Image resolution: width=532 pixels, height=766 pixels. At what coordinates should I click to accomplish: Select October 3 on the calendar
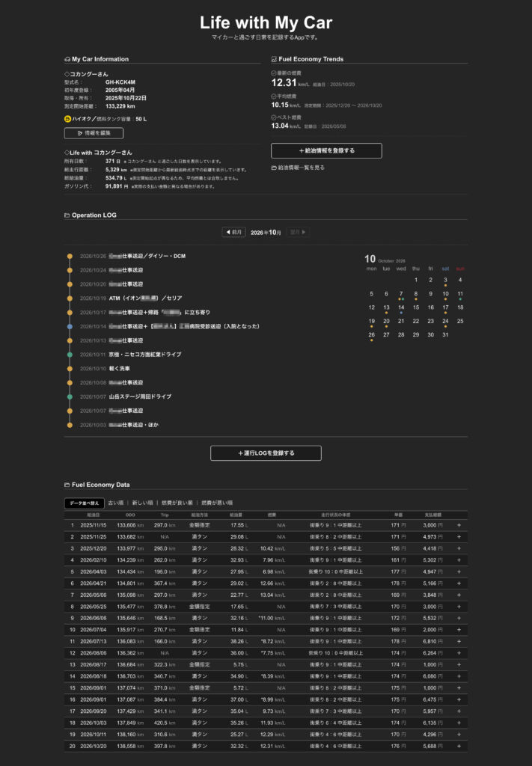445,281
